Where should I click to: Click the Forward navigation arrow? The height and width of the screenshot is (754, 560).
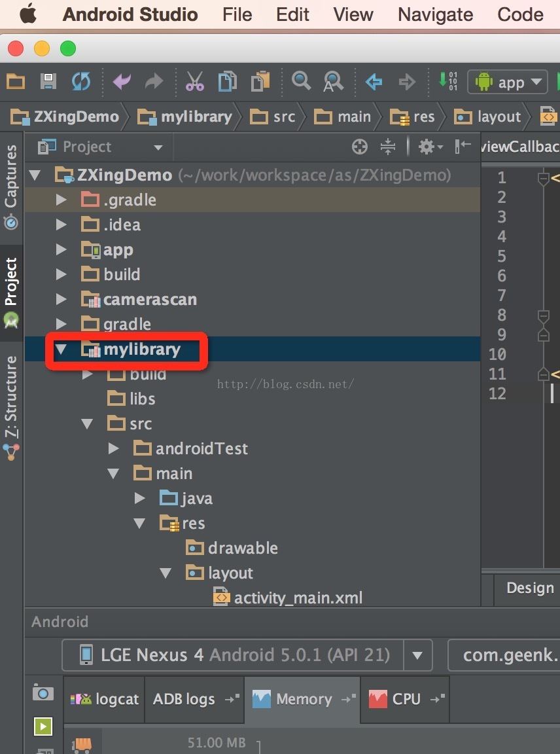[x=407, y=82]
